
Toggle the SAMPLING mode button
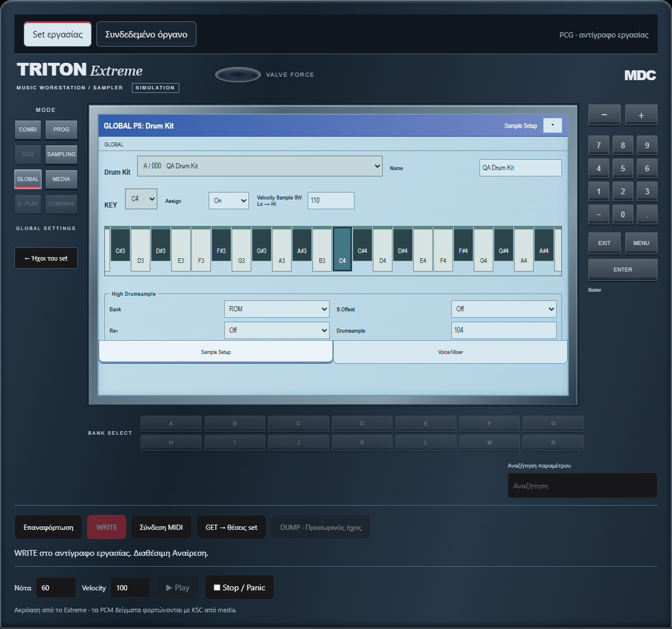tap(61, 155)
